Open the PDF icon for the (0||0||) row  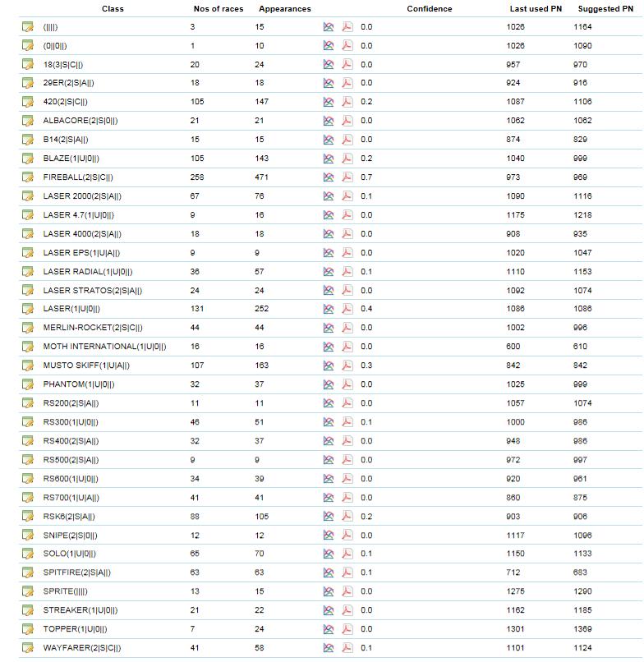coord(347,46)
